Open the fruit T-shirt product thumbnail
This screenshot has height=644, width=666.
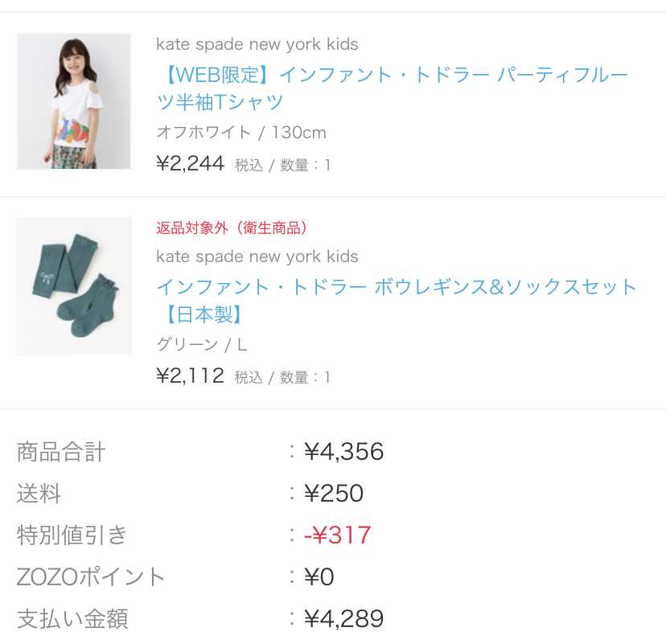[x=73, y=101]
